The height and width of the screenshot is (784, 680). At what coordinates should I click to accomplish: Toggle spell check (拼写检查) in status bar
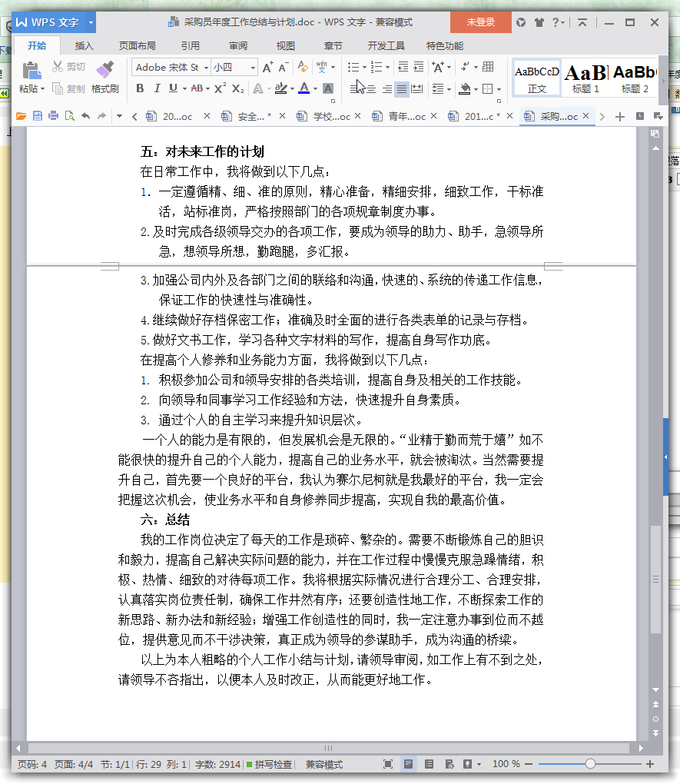[x=270, y=765]
